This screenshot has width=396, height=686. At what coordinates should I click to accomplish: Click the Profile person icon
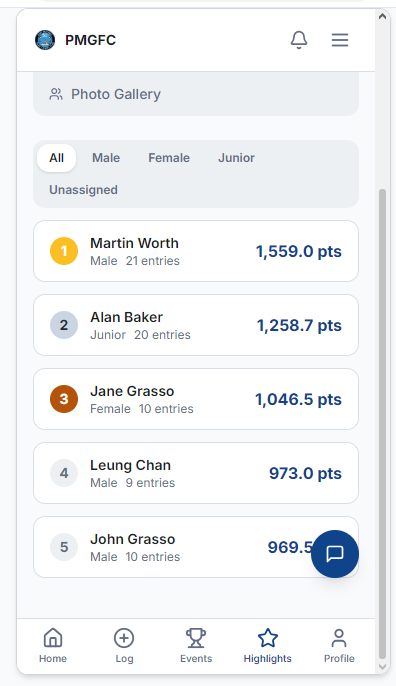(x=339, y=638)
